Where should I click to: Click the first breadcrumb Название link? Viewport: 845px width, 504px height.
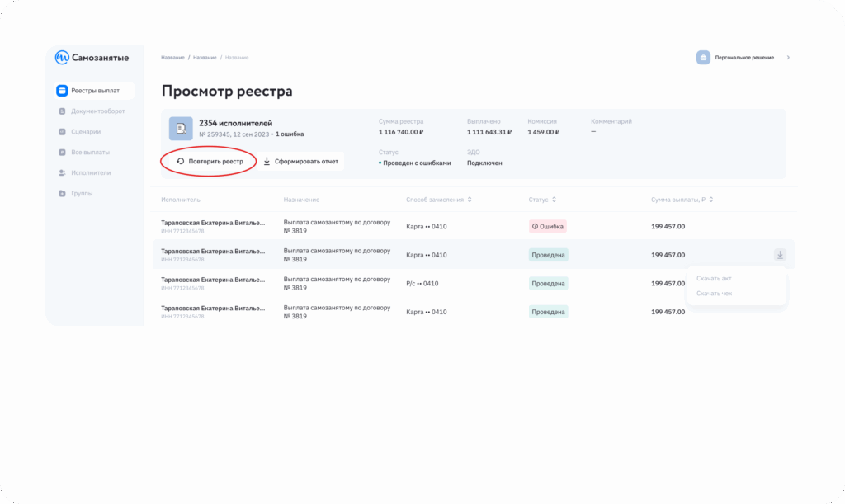[172, 58]
